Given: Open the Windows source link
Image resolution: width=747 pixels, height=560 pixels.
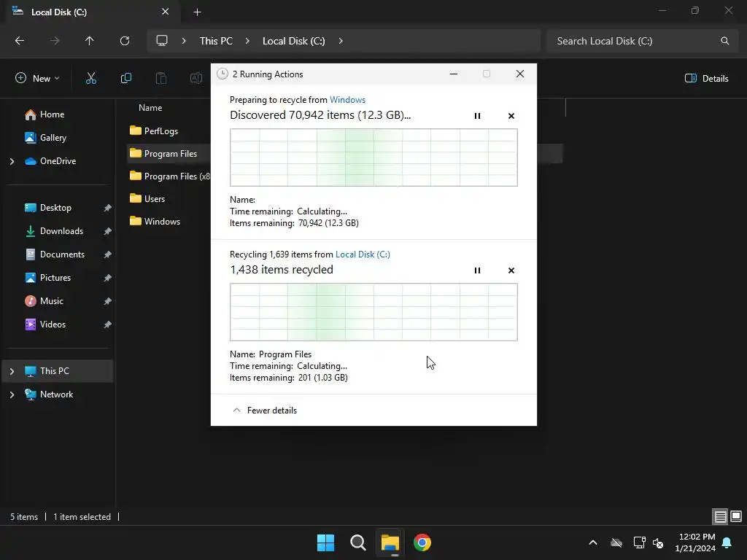Looking at the screenshot, I should tap(347, 100).
